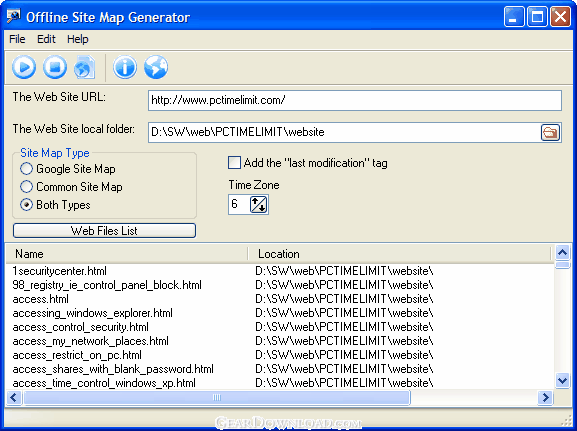Select access_control_security.html in the list

(x=81, y=327)
